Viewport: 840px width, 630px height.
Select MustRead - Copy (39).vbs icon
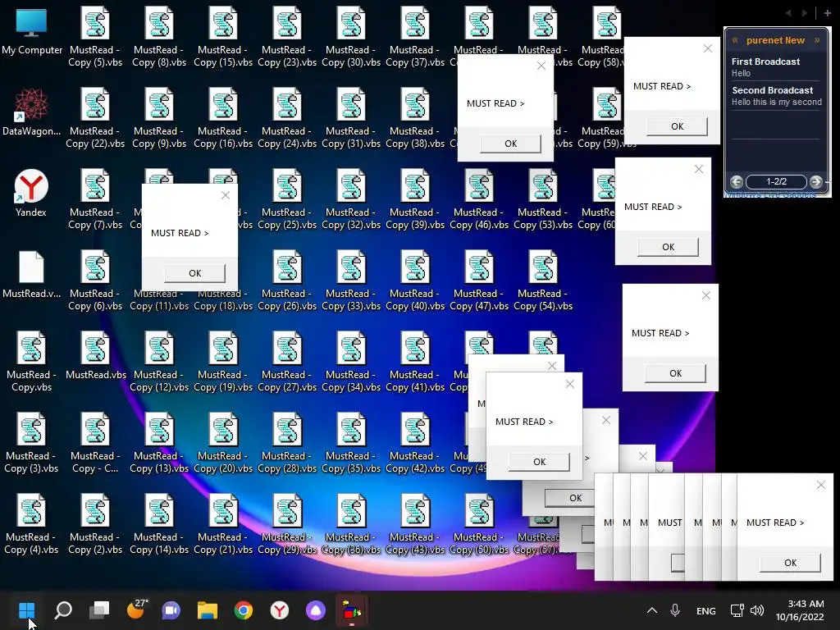[415, 200]
